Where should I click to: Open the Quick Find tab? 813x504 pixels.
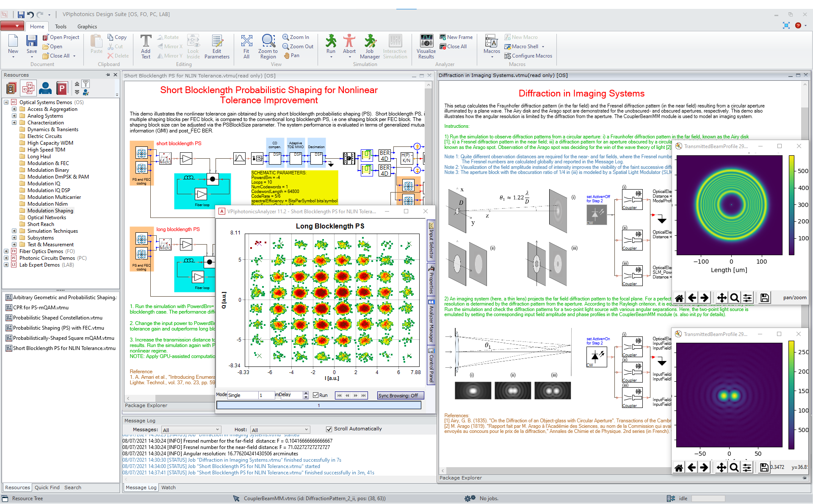coord(47,487)
